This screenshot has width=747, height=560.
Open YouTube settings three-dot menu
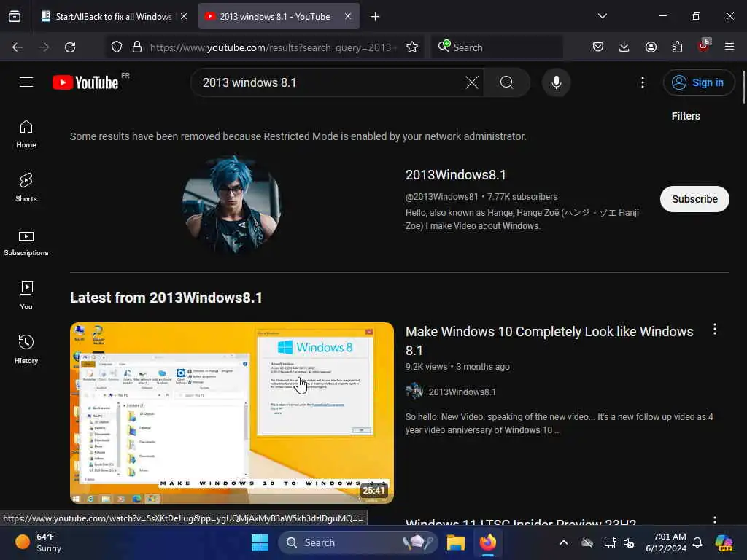click(642, 82)
